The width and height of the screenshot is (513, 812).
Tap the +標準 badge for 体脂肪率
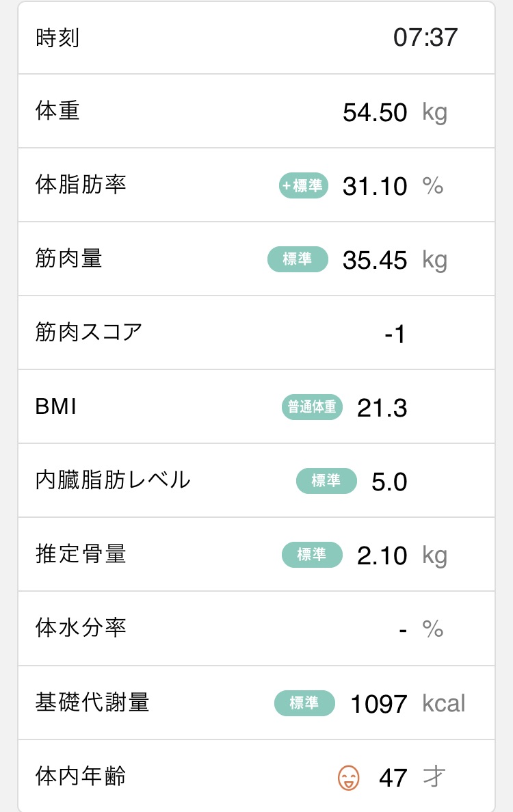click(x=303, y=185)
